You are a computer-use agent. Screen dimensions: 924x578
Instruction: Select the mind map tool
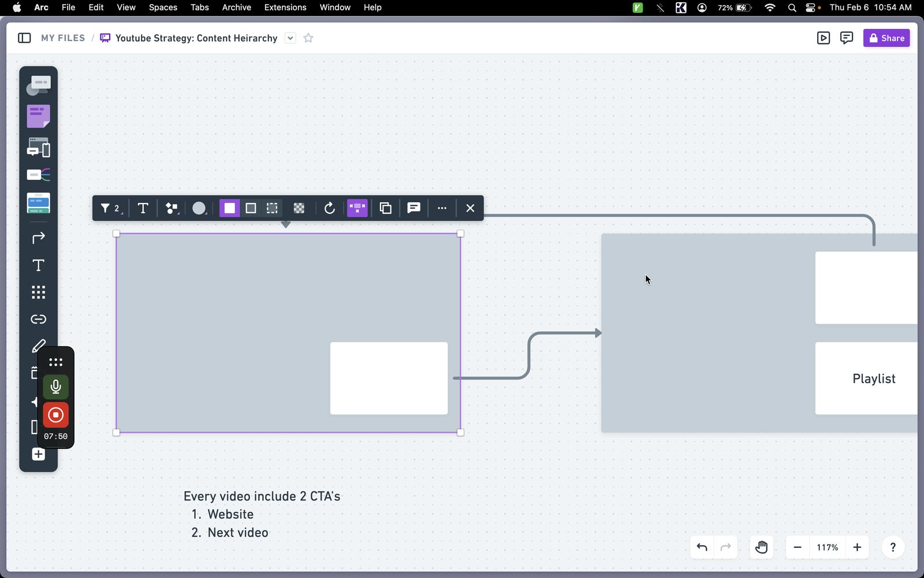pos(38,175)
